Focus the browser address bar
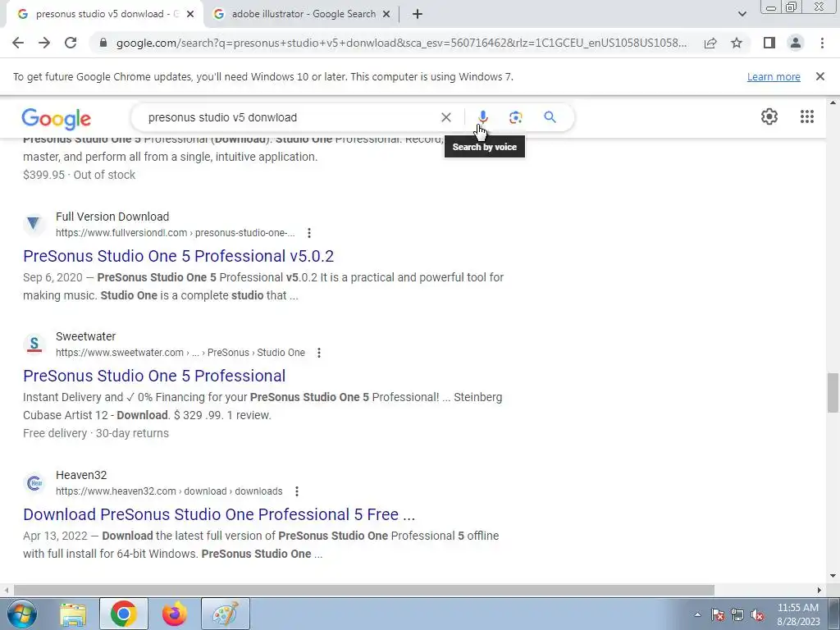Image resolution: width=840 pixels, height=630 pixels. pyautogui.click(x=401, y=43)
